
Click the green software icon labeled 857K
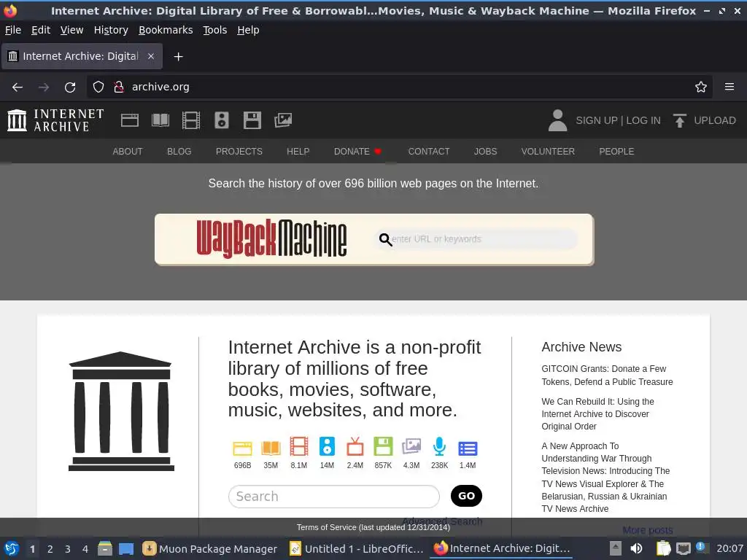[x=383, y=447]
